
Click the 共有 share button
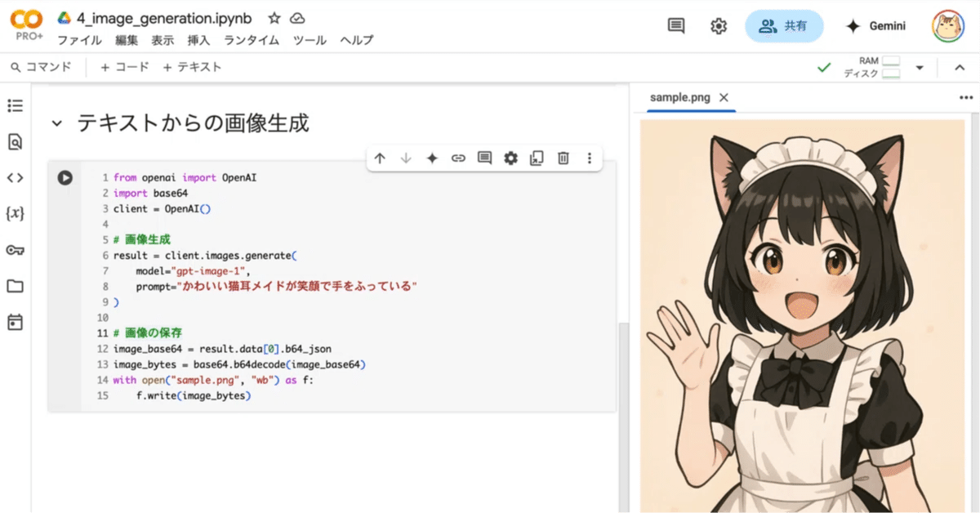coord(784,26)
